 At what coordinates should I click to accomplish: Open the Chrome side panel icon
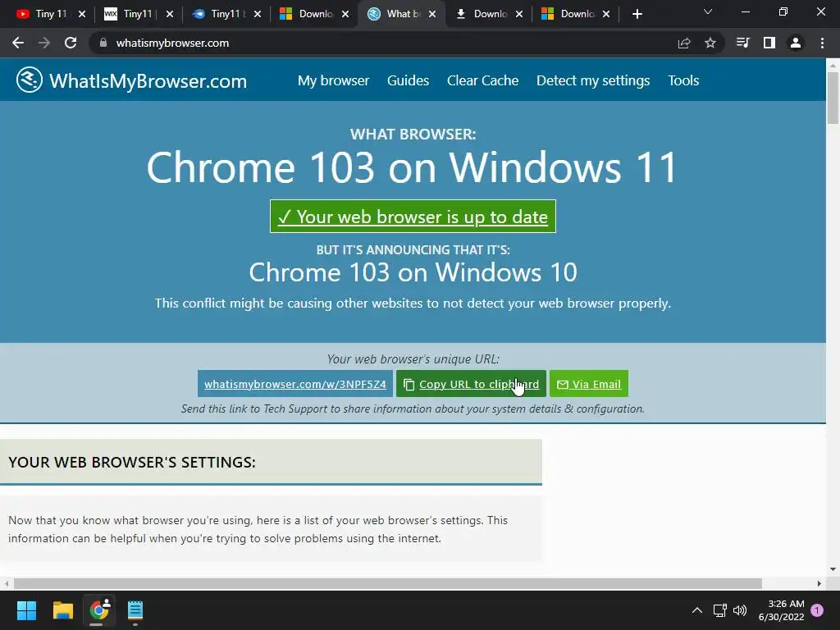point(769,43)
